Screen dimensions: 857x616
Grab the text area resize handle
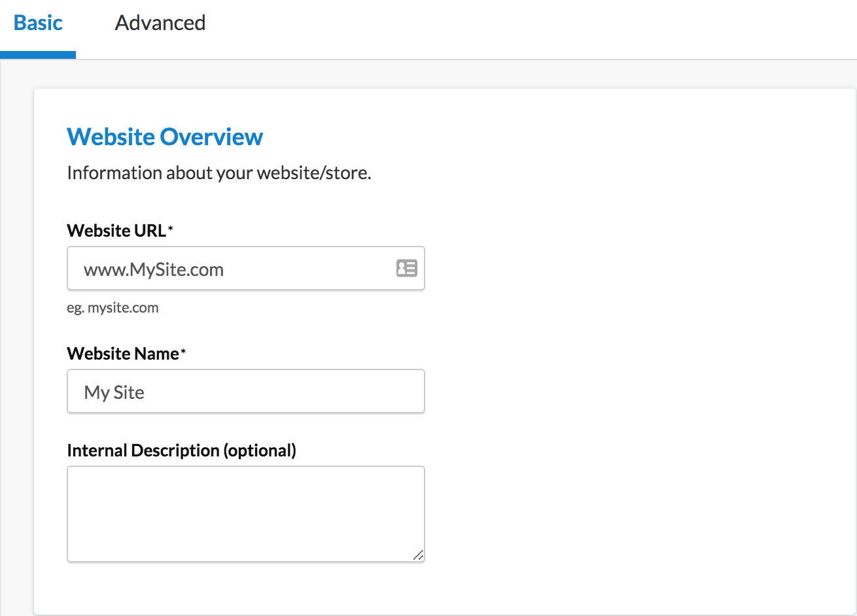coord(418,555)
